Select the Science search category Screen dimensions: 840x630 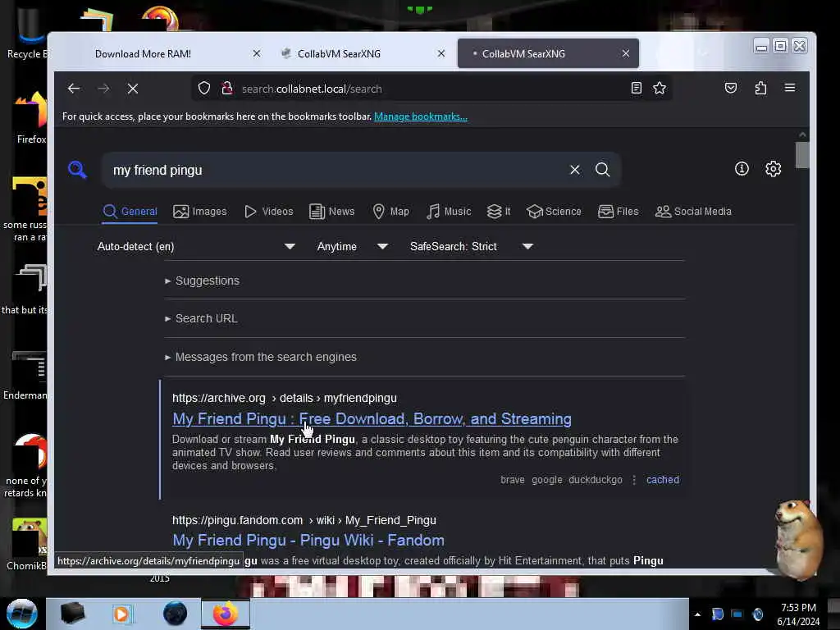click(x=554, y=212)
